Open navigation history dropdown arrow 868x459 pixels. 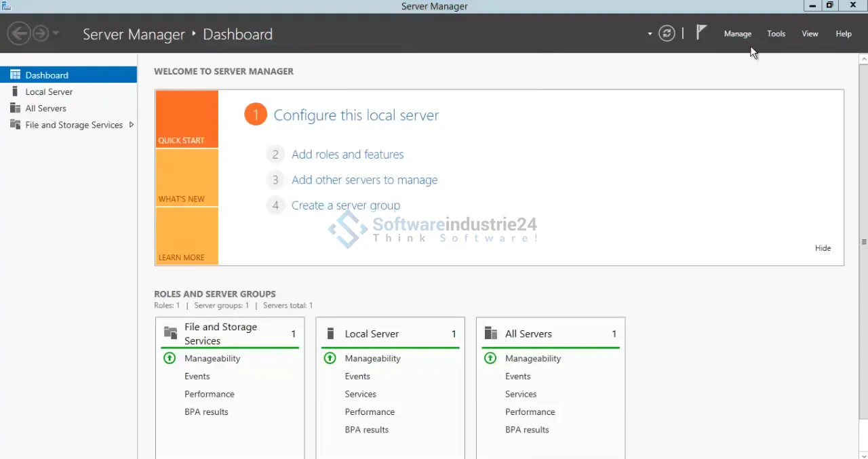tap(56, 33)
